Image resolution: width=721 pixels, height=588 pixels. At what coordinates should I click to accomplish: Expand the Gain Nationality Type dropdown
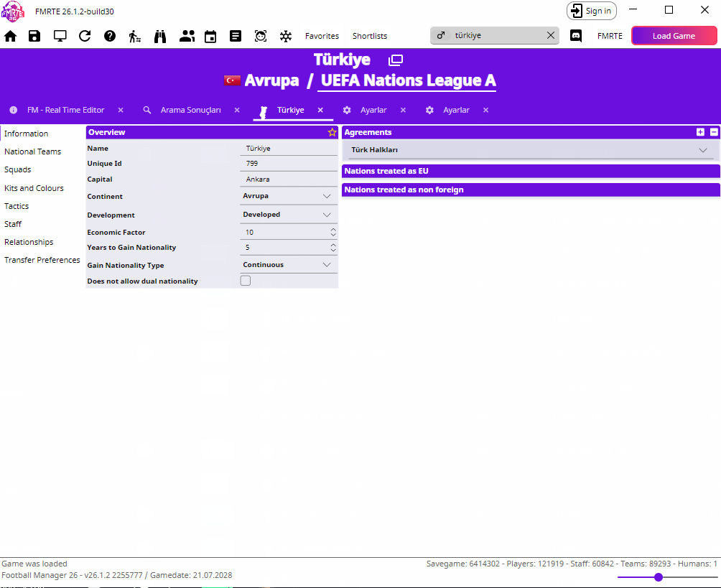coord(289,265)
